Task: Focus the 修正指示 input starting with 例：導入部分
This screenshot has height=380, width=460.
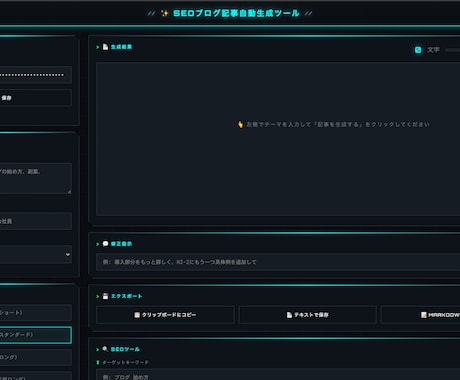Action: coord(278,262)
